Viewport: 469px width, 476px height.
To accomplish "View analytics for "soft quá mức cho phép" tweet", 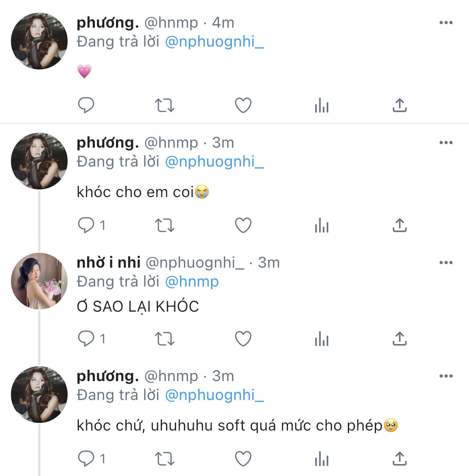I will 321,459.
